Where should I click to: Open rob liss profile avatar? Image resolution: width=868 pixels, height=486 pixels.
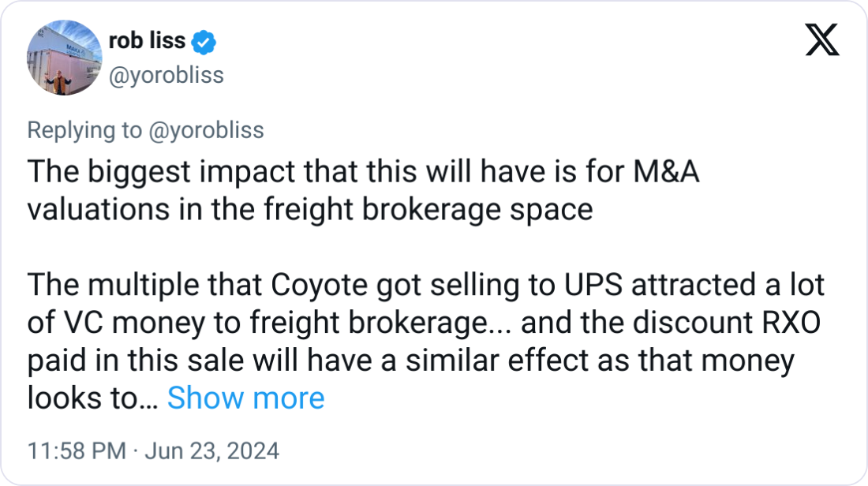tap(64, 58)
